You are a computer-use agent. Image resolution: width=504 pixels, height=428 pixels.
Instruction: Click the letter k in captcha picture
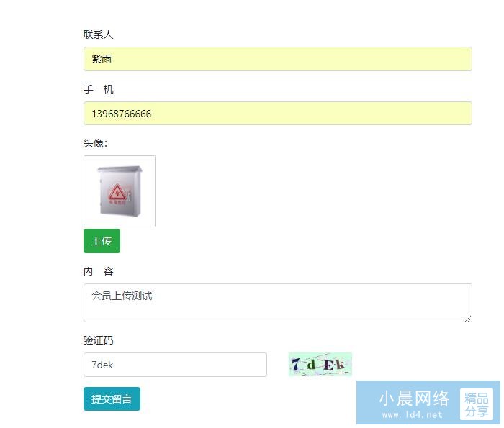341,364
